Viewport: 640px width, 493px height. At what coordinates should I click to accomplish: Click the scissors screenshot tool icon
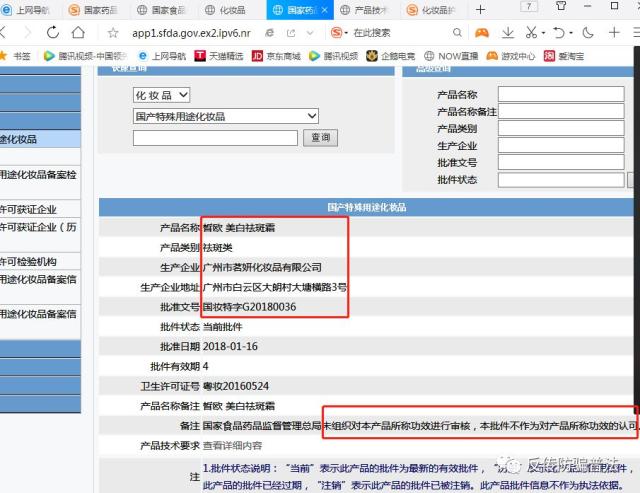(531, 33)
